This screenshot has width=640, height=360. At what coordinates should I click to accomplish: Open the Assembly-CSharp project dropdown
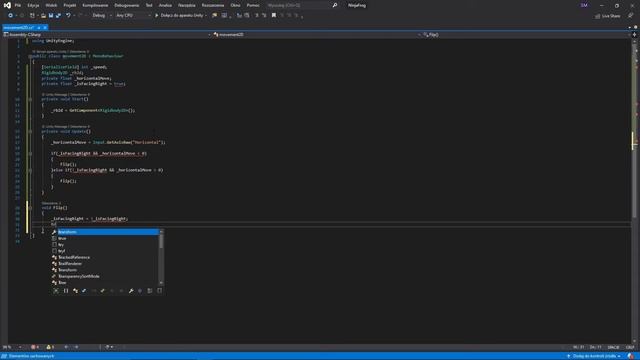tap(107, 35)
